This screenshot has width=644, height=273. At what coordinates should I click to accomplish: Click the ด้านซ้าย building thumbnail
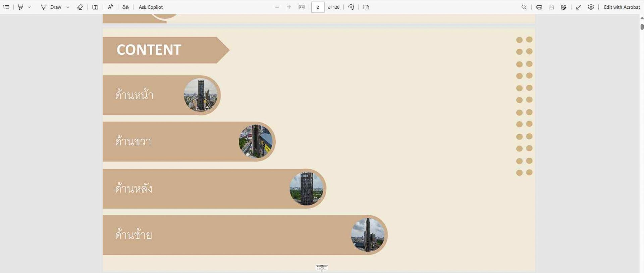click(x=368, y=235)
